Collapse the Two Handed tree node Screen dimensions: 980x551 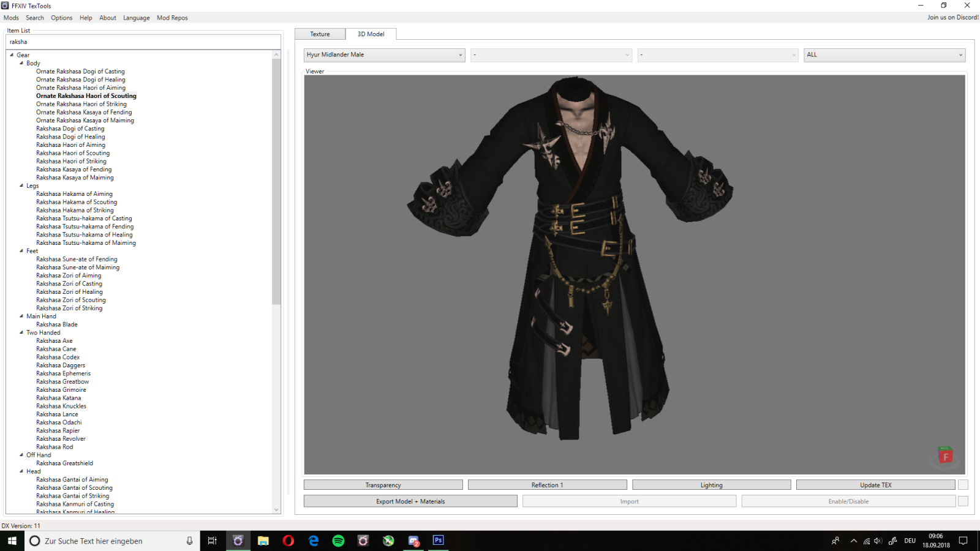(x=21, y=332)
